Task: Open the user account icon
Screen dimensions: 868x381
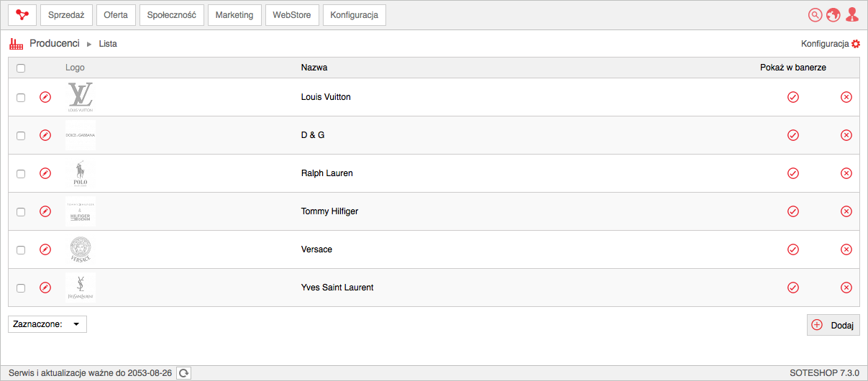Action: click(852, 15)
